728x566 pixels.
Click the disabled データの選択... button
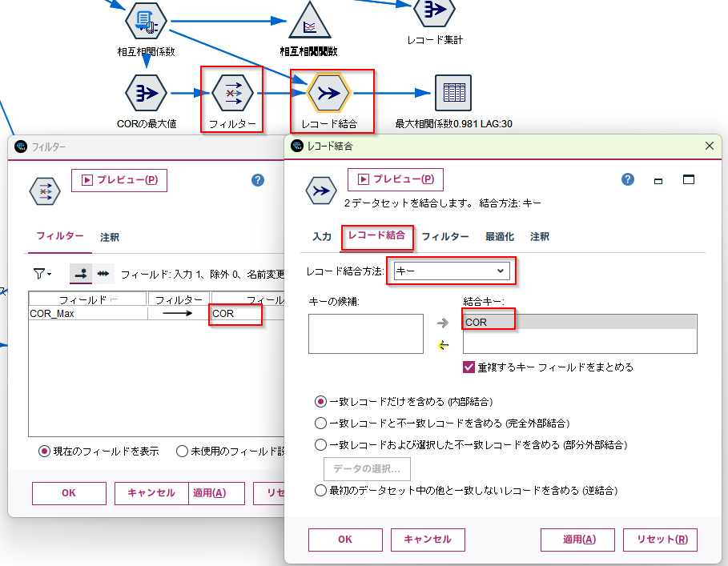(x=367, y=468)
